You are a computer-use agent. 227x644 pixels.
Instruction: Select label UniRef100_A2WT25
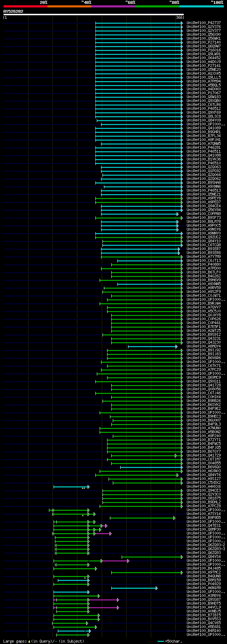tap(204, 331)
